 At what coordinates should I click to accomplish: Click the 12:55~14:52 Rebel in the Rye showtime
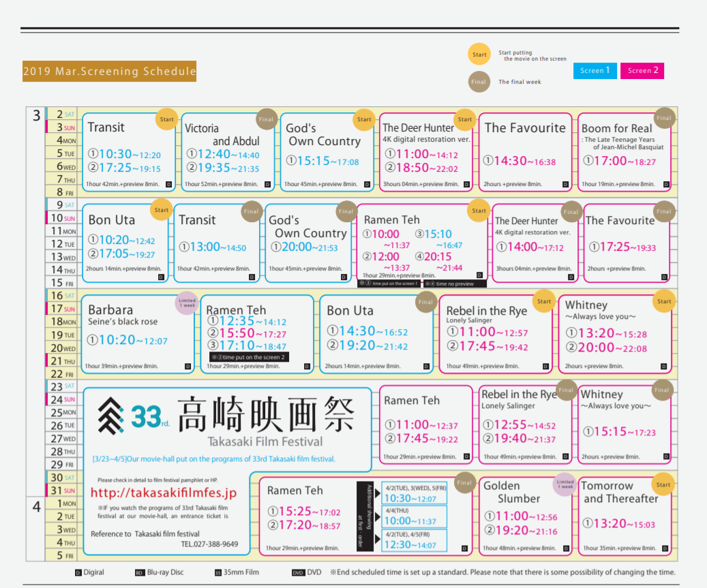tap(519, 425)
